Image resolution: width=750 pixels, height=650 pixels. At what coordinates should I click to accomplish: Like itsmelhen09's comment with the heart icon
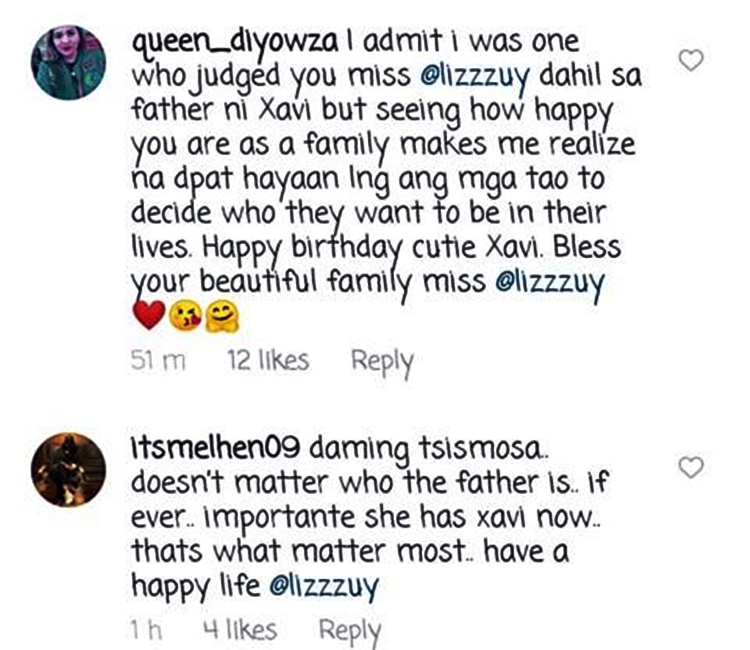(691, 467)
